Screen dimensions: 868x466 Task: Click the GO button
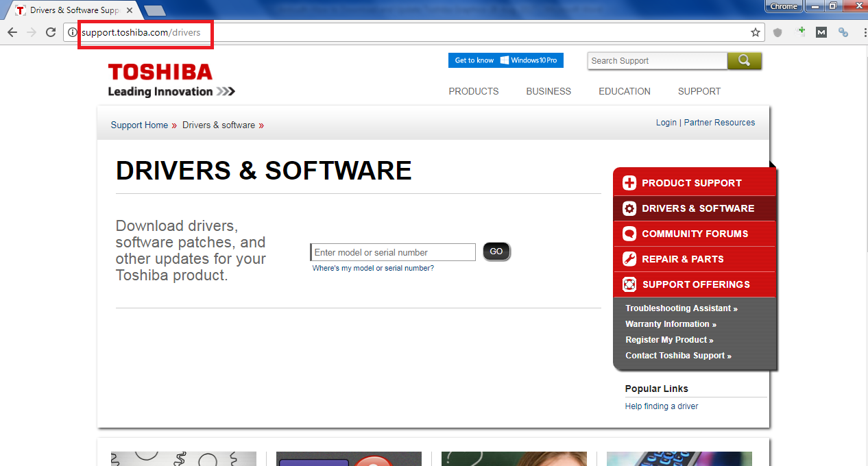(x=496, y=252)
